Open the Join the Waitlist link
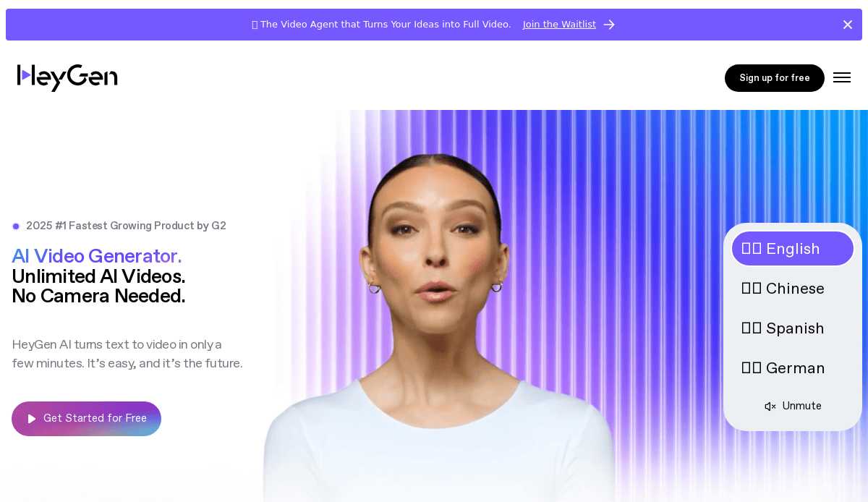 [x=559, y=25]
